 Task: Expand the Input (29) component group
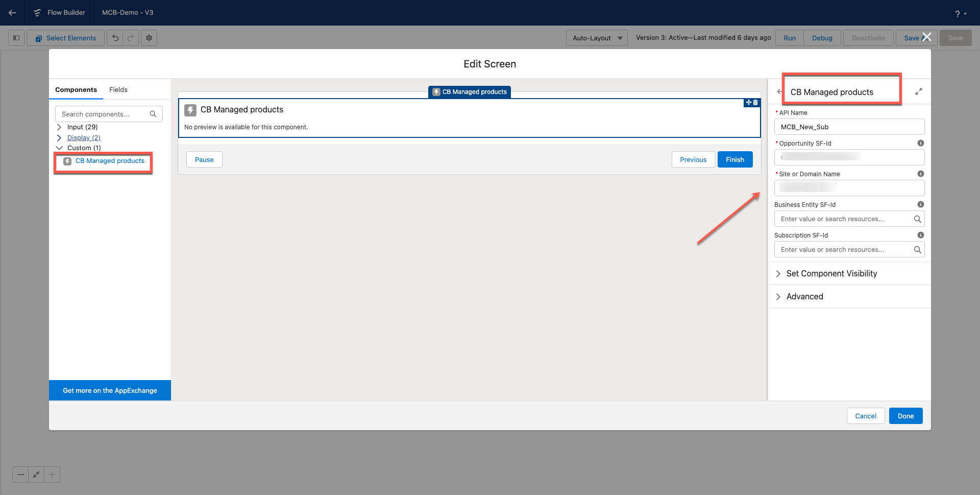click(59, 127)
